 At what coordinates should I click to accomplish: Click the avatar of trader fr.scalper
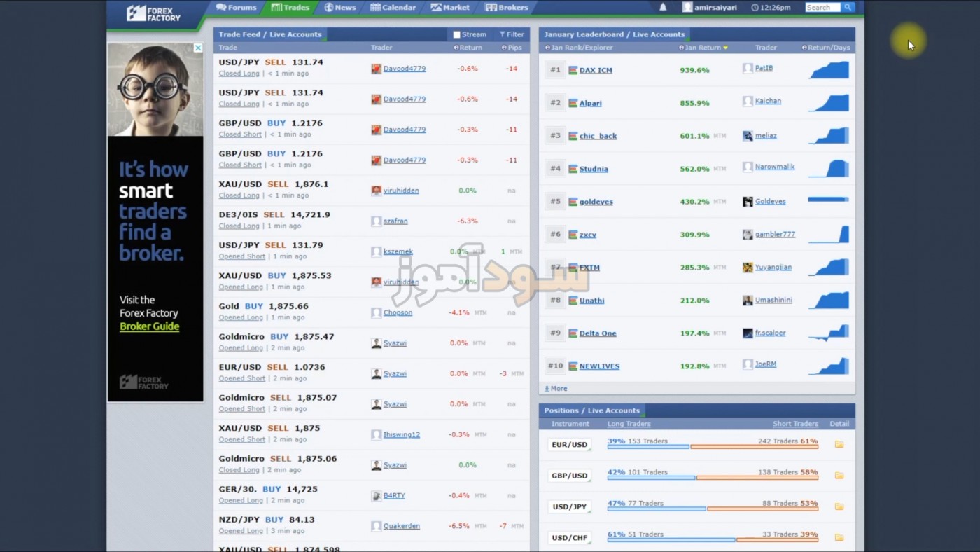coord(748,333)
